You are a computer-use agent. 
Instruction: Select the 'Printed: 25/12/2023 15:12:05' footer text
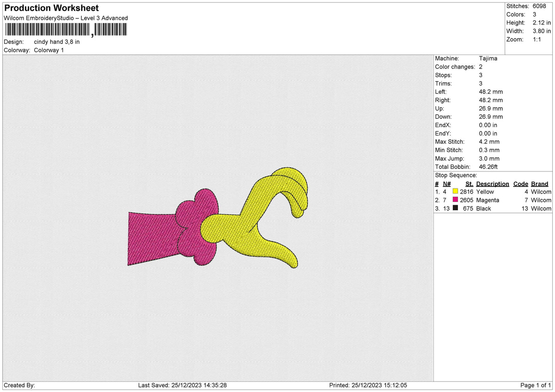368,386
